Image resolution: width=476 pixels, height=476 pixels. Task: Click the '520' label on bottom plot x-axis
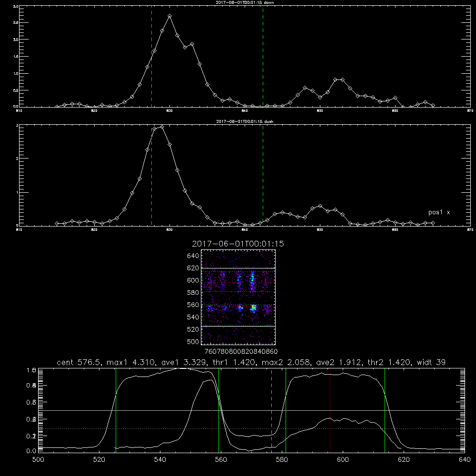tap(99, 460)
